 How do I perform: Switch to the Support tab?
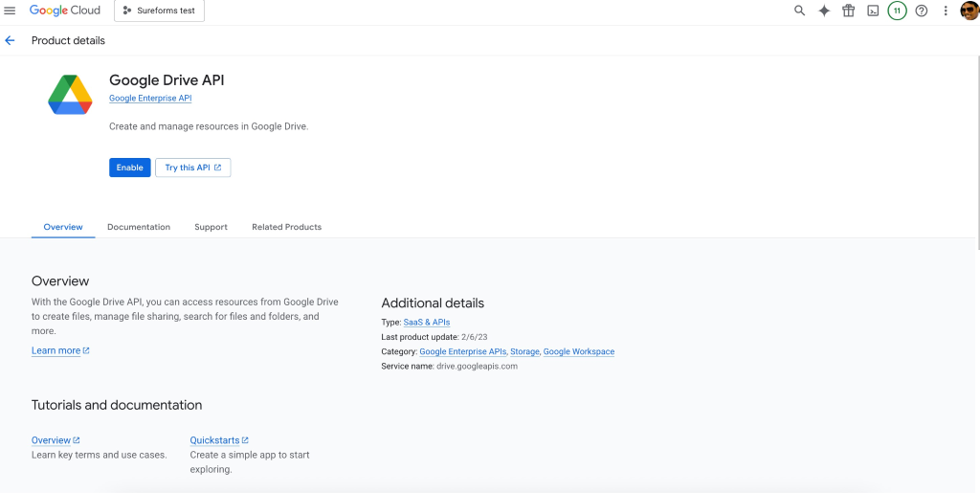click(x=211, y=227)
